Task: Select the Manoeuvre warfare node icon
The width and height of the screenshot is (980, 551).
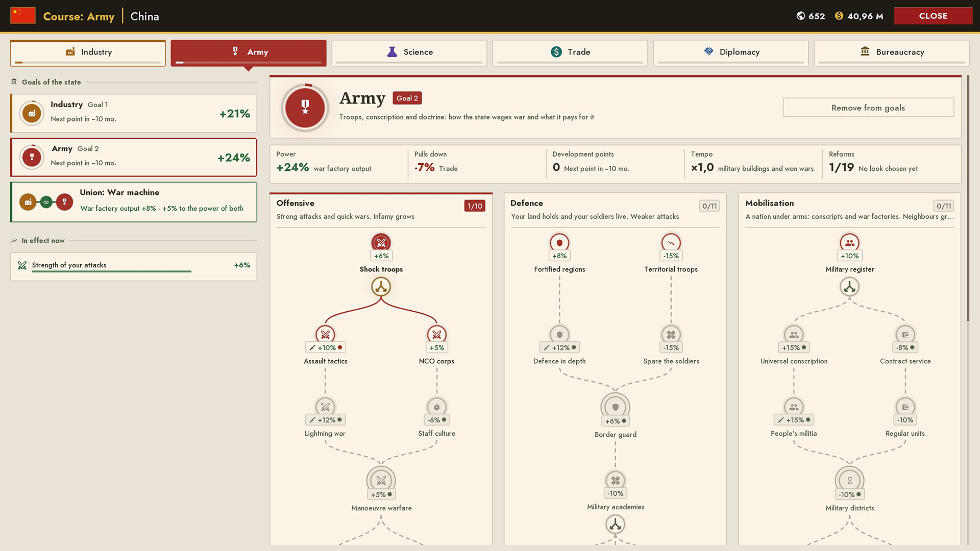Action: coord(381,480)
